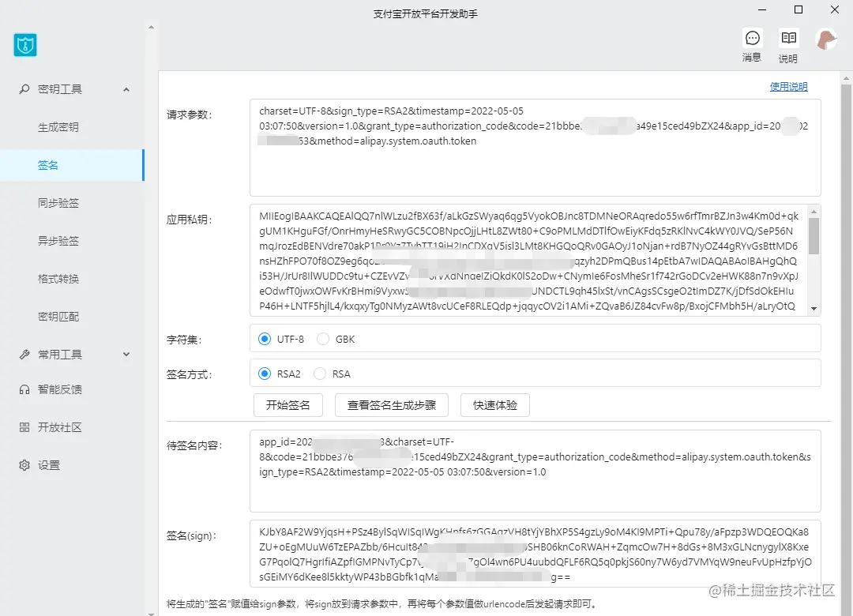Click the 字符集 field label
853x616 pixels.
(x=184, y=340)
